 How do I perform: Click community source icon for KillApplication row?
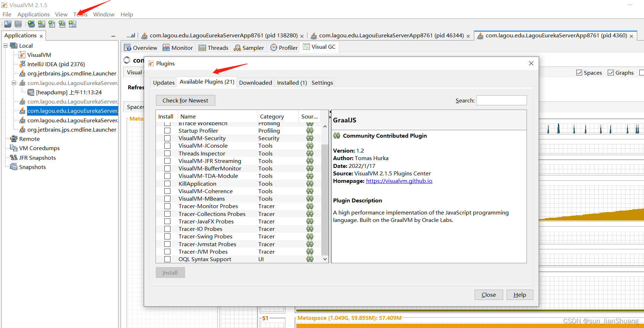310,184
